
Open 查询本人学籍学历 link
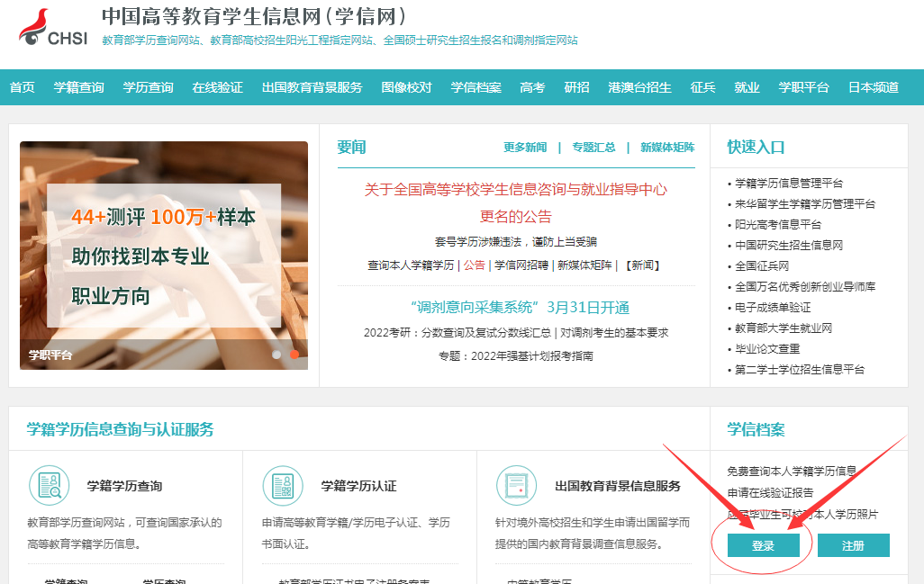(411, 265)
